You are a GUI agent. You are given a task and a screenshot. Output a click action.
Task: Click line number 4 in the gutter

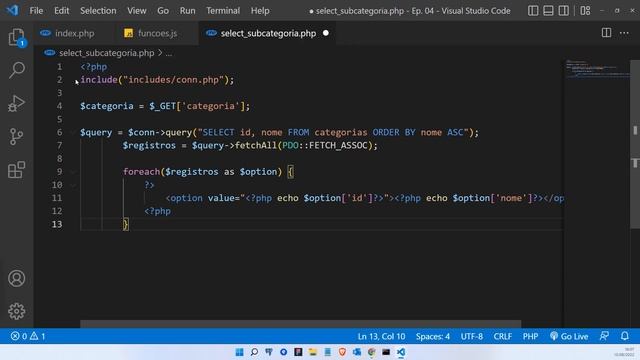click(x=60, y=106)
